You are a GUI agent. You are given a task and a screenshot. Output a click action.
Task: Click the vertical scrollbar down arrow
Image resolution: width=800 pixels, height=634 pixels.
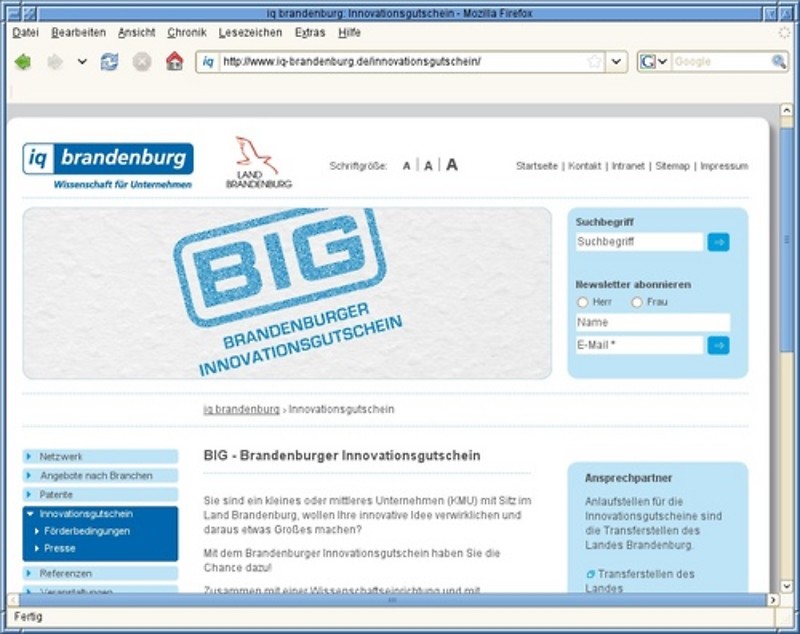786,586
